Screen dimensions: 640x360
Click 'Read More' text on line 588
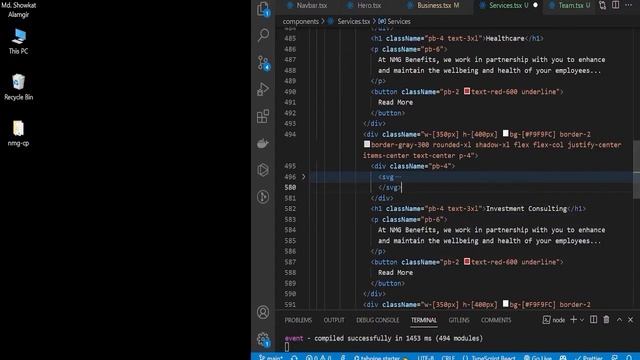[x=395, y=272]
